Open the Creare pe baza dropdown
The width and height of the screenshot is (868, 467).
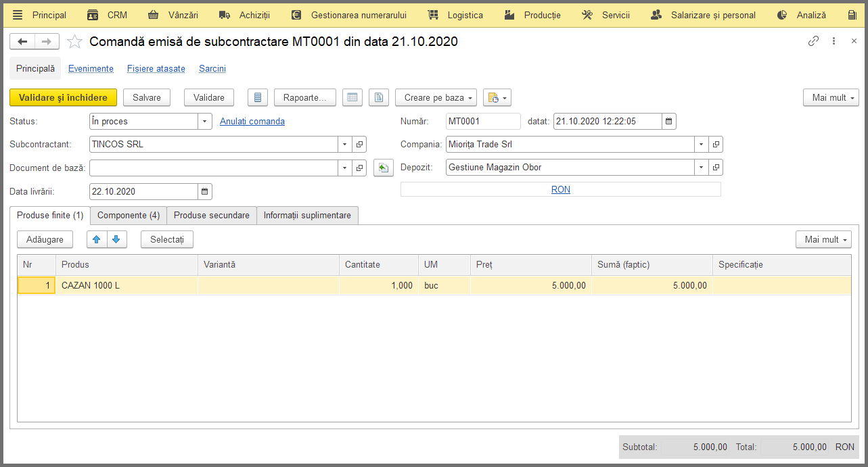tap(436, 98)
